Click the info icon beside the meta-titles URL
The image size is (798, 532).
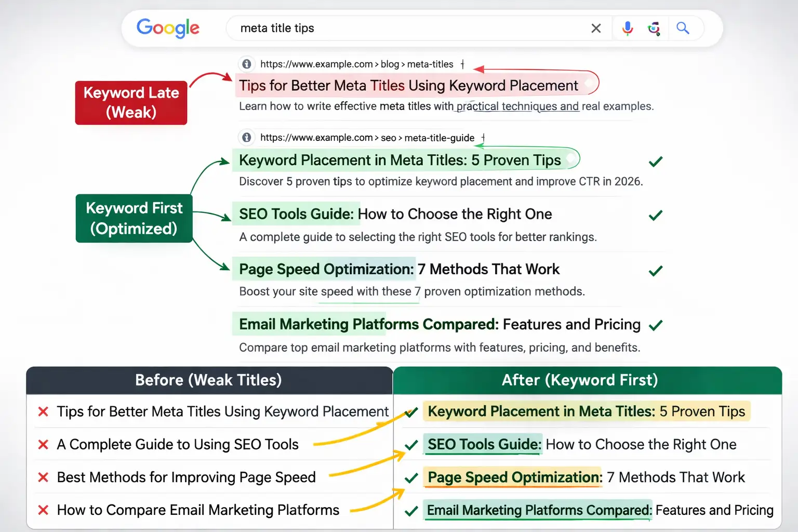point(246,64)
